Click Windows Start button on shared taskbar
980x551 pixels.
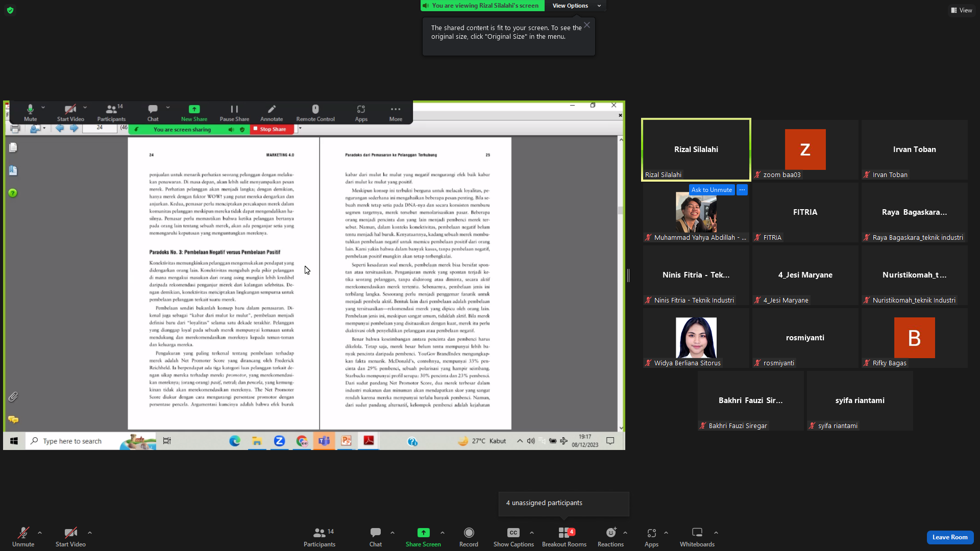pyautogui.click(x=14, y=441)
